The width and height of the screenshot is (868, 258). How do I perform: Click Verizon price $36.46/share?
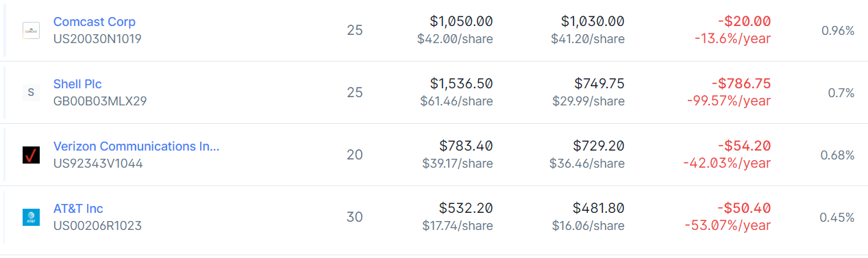click(587, 164)
